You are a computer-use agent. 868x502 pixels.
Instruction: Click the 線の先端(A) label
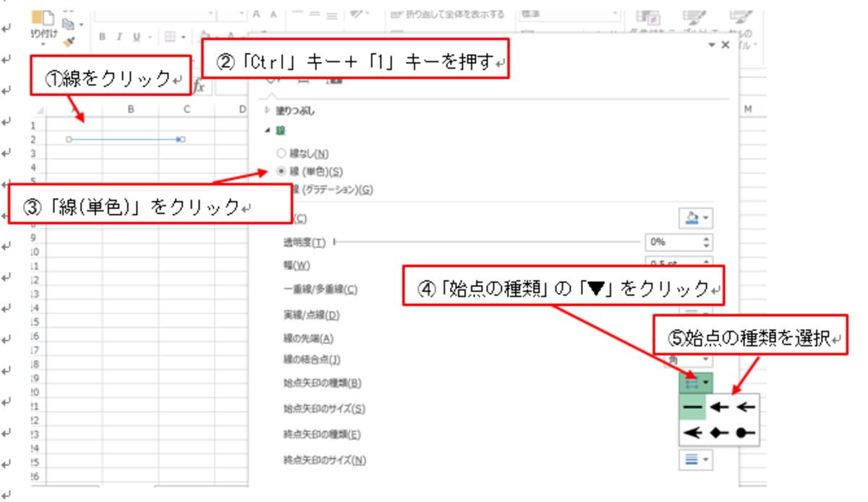(x=309, y=338)
